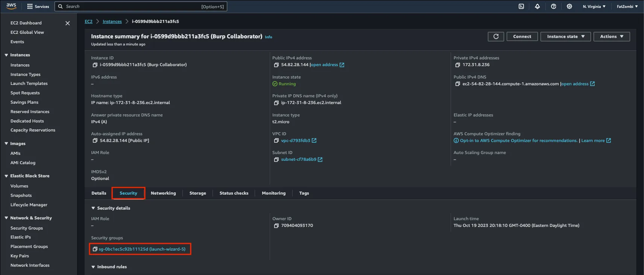This screenshot has height=275, width=644.
Task: Click the Info link beside the instance title
Action: (269, 37)
